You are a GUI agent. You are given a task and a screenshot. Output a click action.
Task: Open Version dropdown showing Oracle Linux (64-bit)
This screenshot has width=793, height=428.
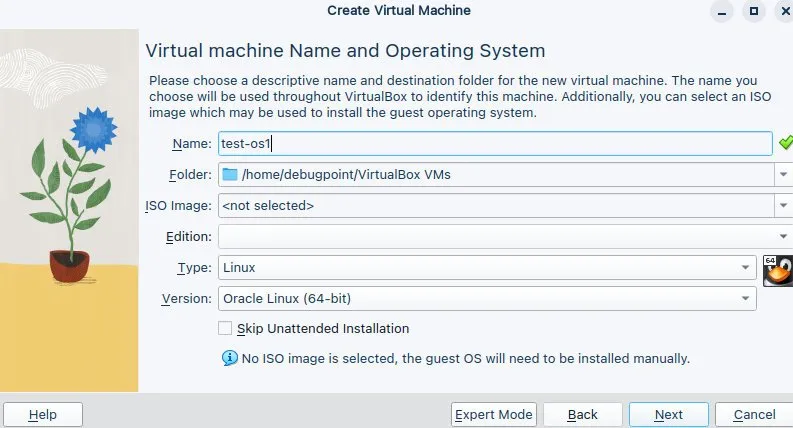pos(487,298)
